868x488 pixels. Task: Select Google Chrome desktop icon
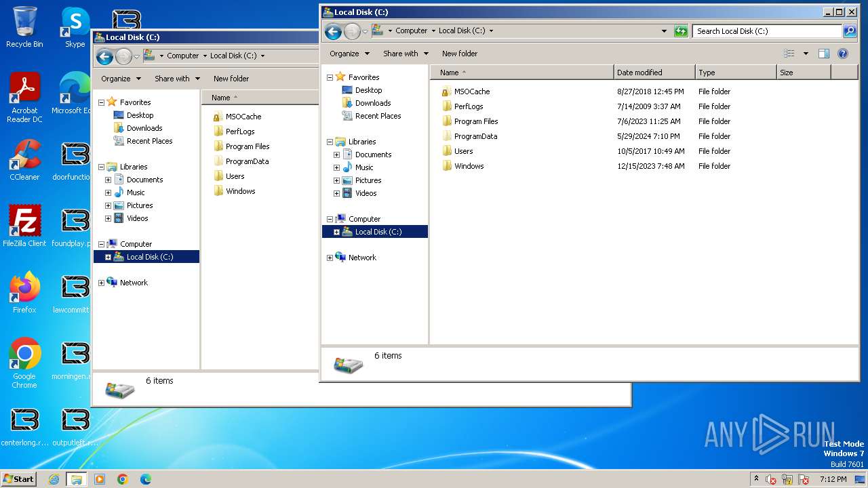tap(24, 363)
